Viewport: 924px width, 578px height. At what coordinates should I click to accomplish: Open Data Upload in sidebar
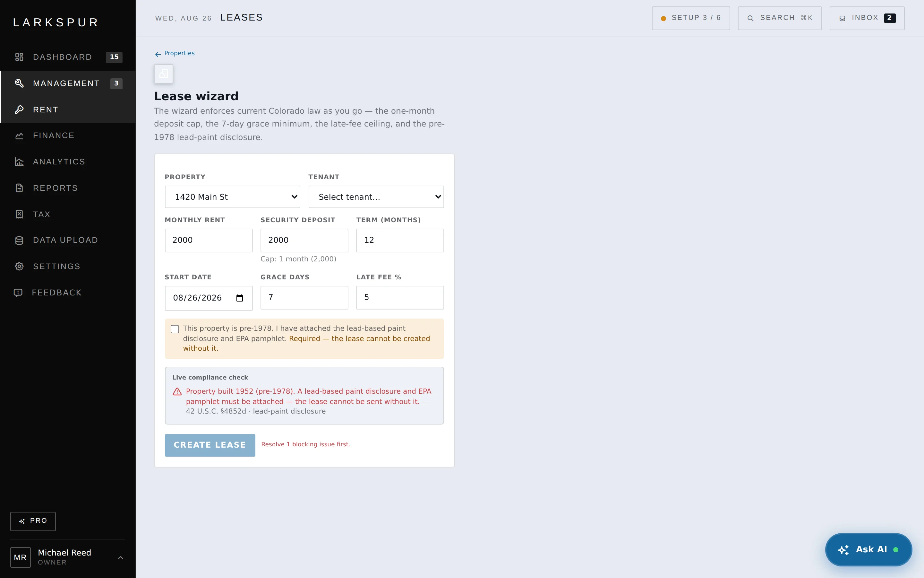click(68, 241)
